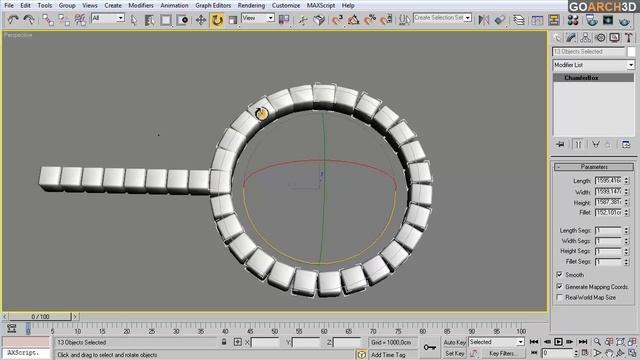The height and width of the screenshot is (360, 640).
Task: Pick the Rectangular Selection Region tool
Action: pos(166,20)
